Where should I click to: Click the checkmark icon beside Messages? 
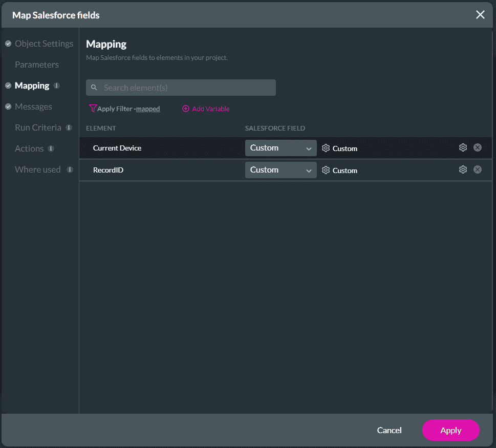tap(8, 106)
